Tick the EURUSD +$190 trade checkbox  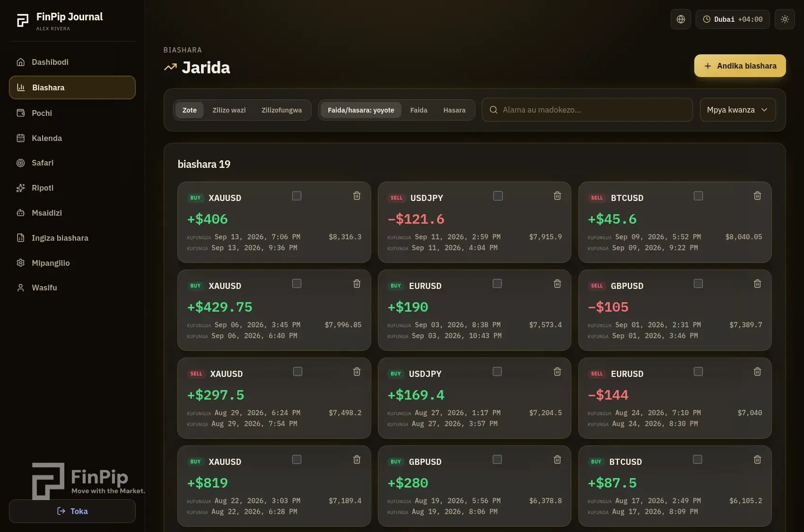point(497,284)
